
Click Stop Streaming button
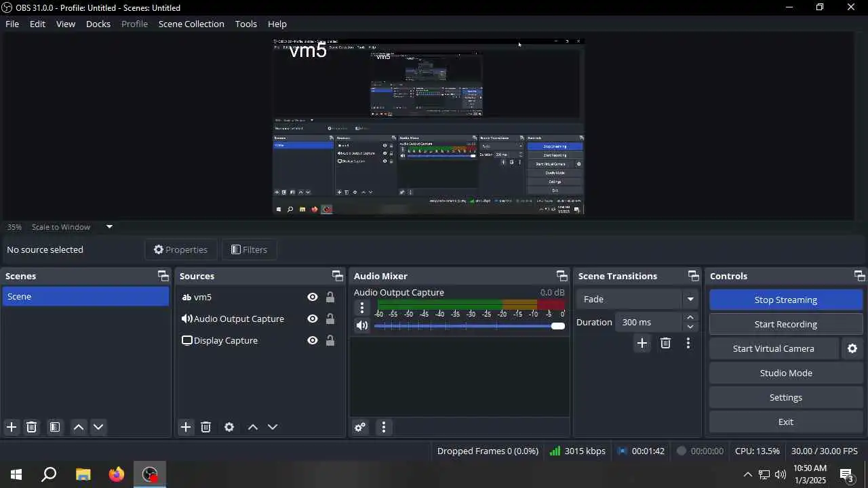[786, 300]
